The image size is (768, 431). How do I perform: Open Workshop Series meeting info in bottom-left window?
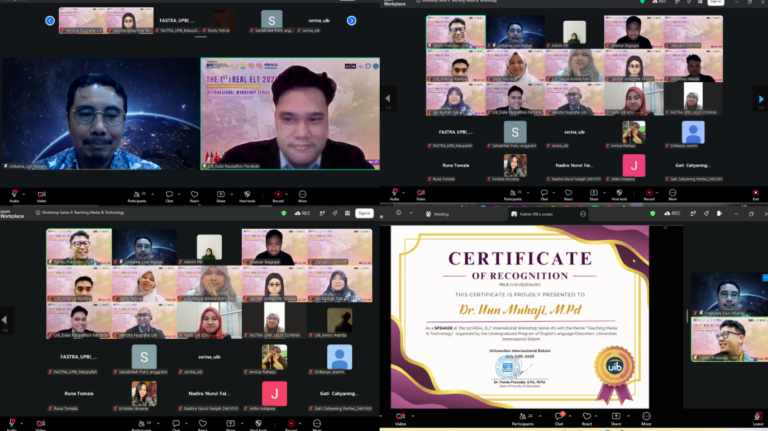click(x=80, y=213)
